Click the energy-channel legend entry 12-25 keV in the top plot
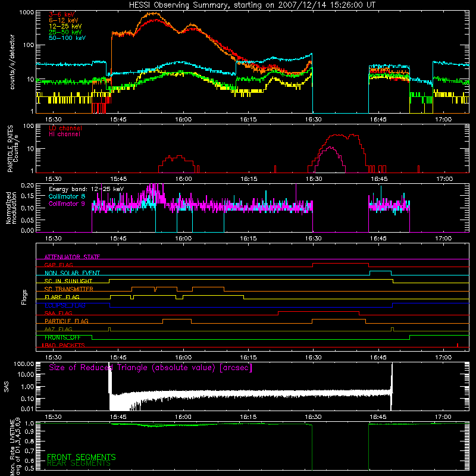 (x=65, y=26)
